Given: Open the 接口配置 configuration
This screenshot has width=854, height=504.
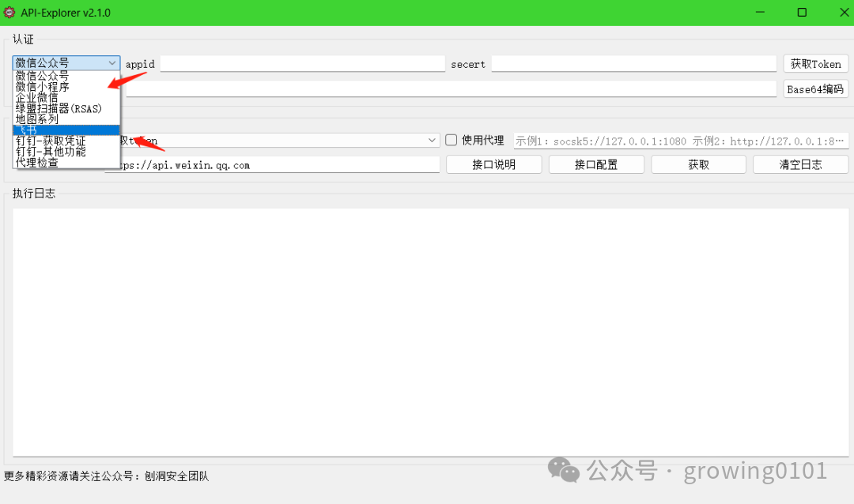Looking at the screenshot, I should click(x=596, y=164).
